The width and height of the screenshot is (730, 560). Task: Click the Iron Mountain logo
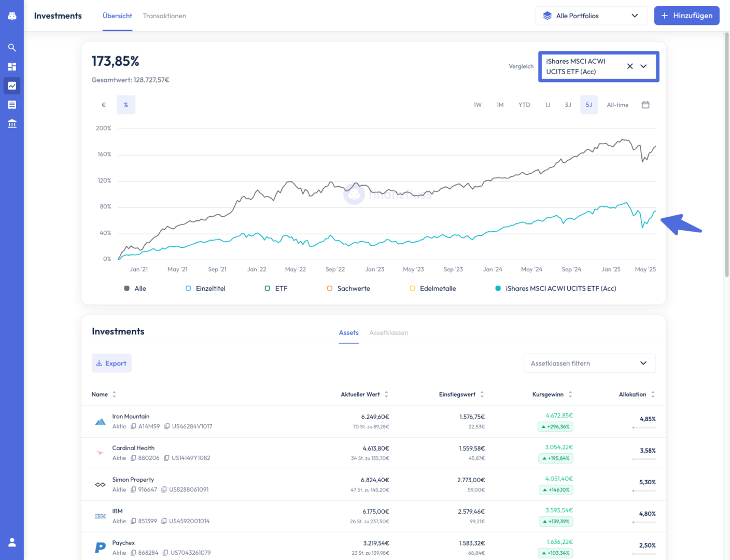coord(101,422)
